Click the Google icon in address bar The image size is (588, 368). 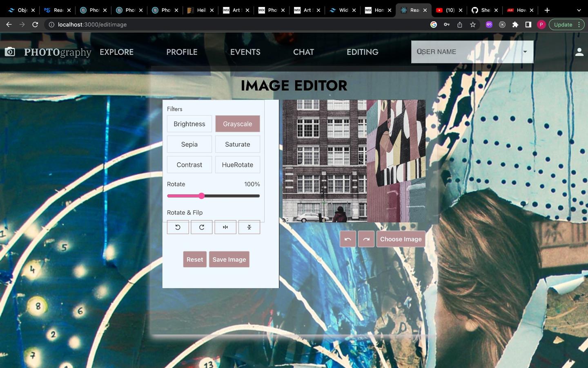click(434, 25)
